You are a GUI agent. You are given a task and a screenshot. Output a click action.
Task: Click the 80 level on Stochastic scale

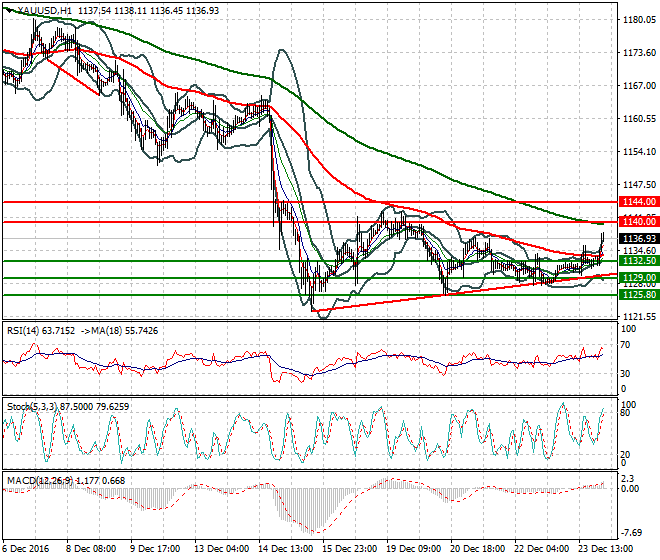(625, 413)
